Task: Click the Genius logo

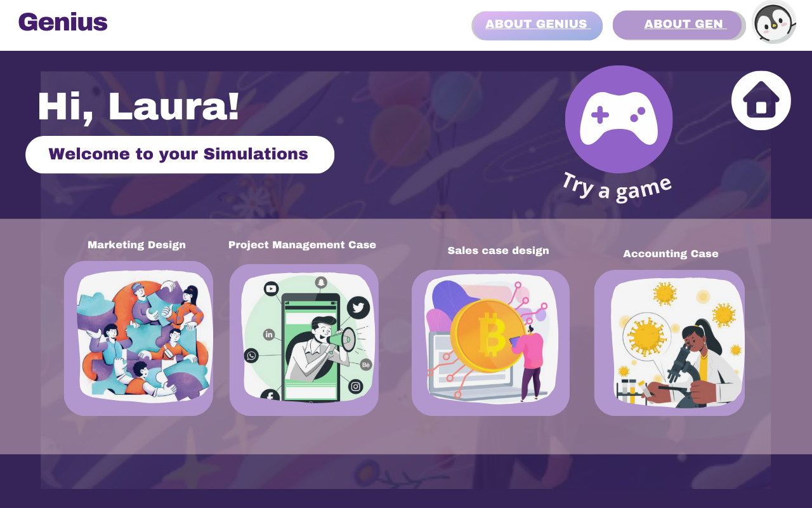Action: pos(63,22)
